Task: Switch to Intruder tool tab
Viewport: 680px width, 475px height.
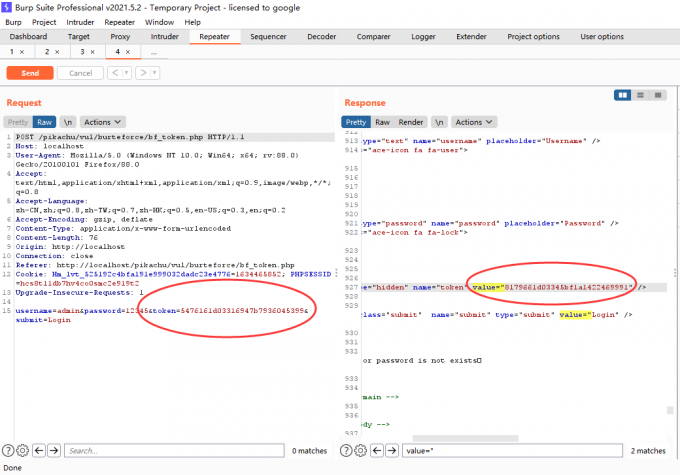Action: click(164, 37)
